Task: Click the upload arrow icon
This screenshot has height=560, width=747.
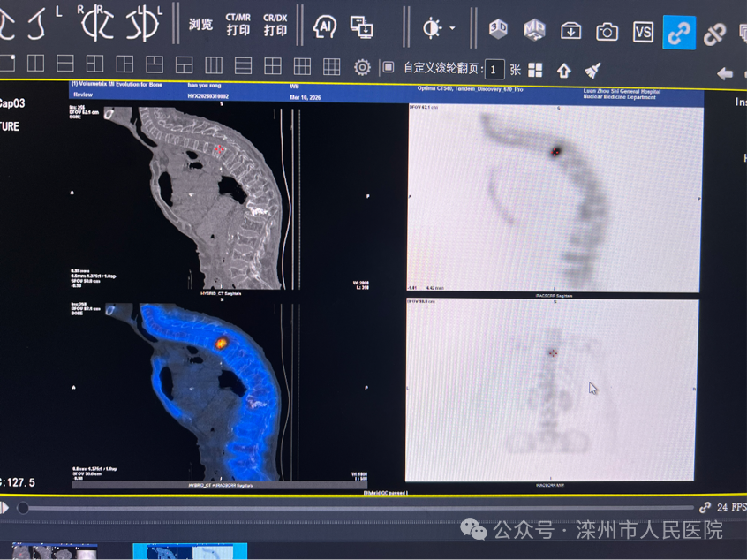Action: click(563, 70)
